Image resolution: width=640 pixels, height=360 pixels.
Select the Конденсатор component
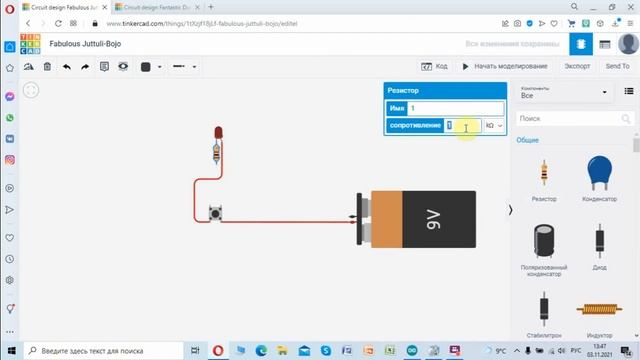tap(599, 179)
